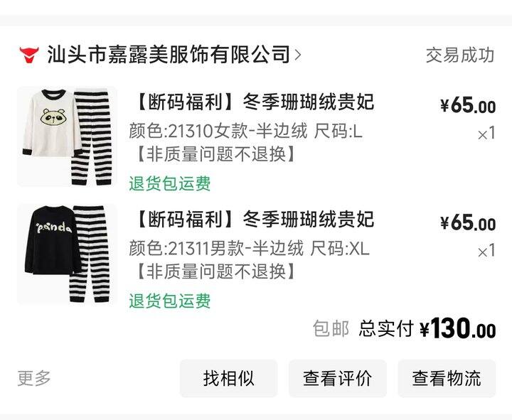512x420 pixels.
Task: Tap the red bull store logo icon
Action: (28, 55)
